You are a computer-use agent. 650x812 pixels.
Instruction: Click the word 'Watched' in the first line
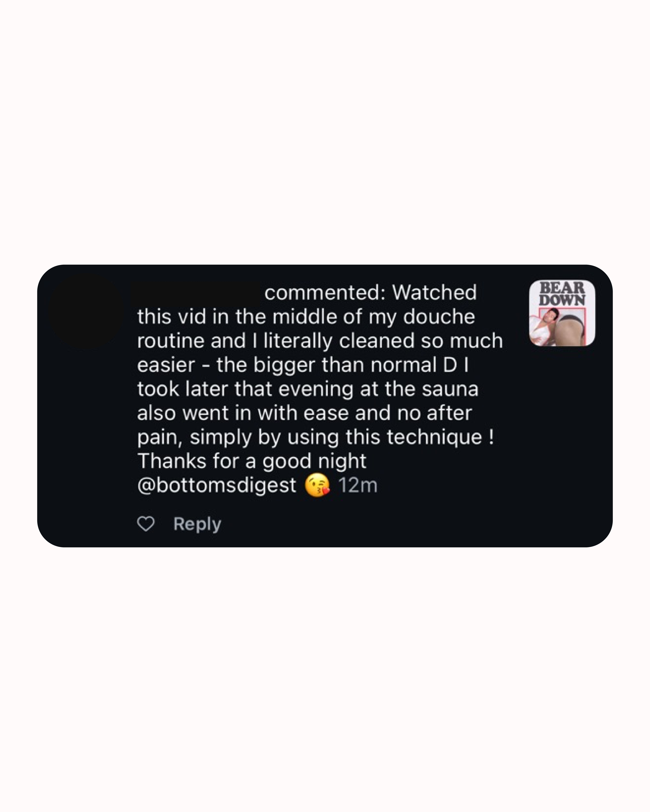pyautogui.click(x=434, y=293)
